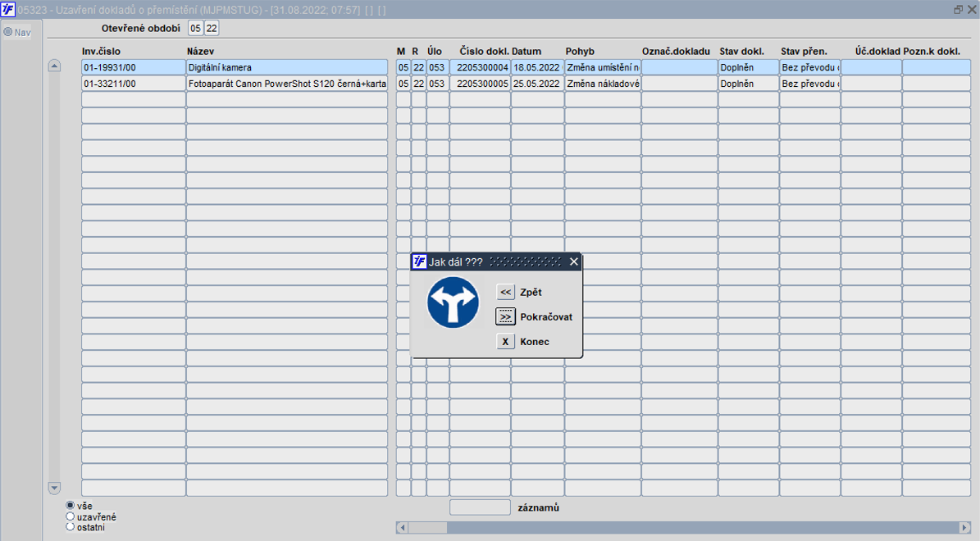
Task: Select the Nav radio option
Action: [8, 32]
